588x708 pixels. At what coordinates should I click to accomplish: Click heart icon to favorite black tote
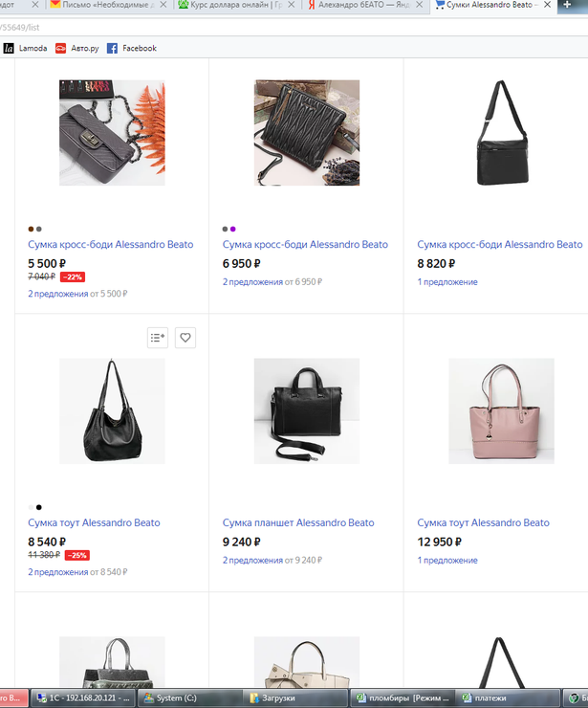(x=185, y=337)
